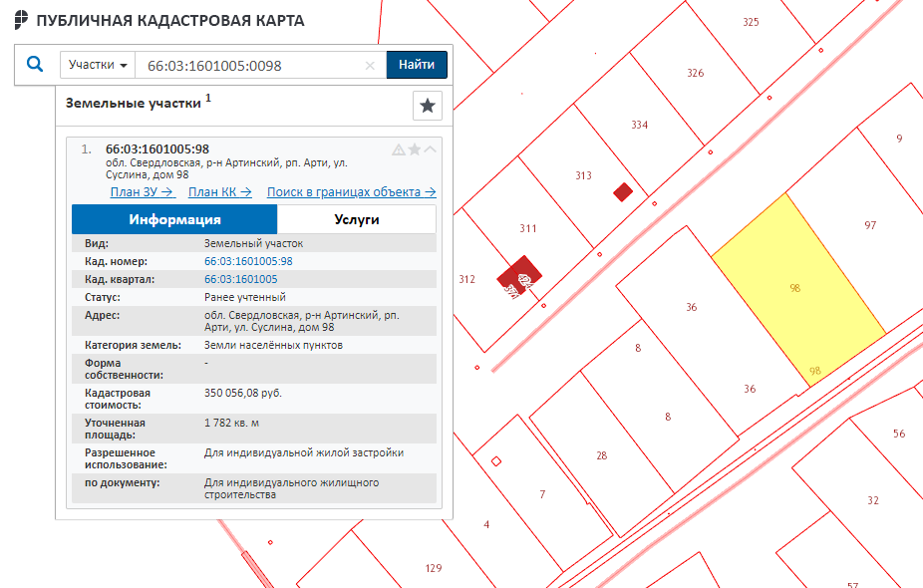Click the red building near parcel 311

(520, 276)
